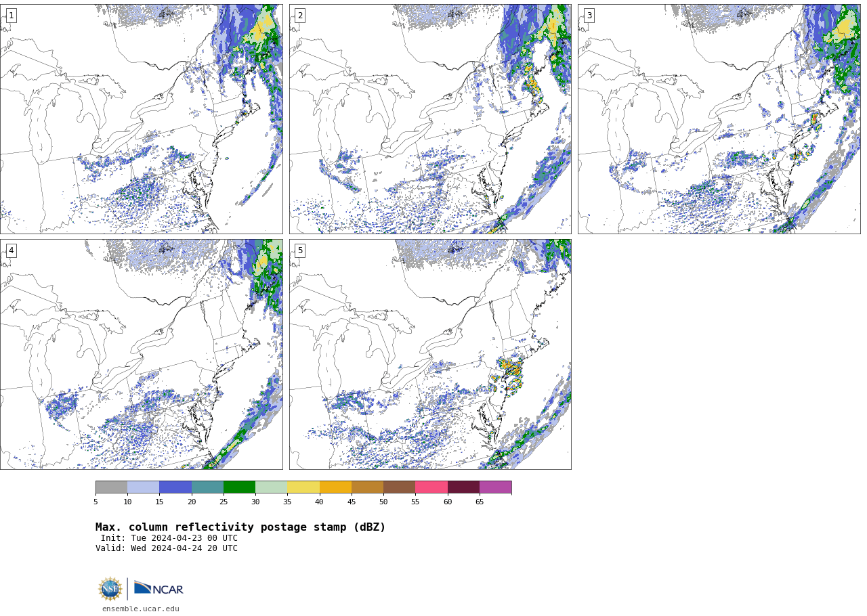867x616 pixels.
Task: Select the dark green 25-30 dBZ swatch
Action: 239,487
